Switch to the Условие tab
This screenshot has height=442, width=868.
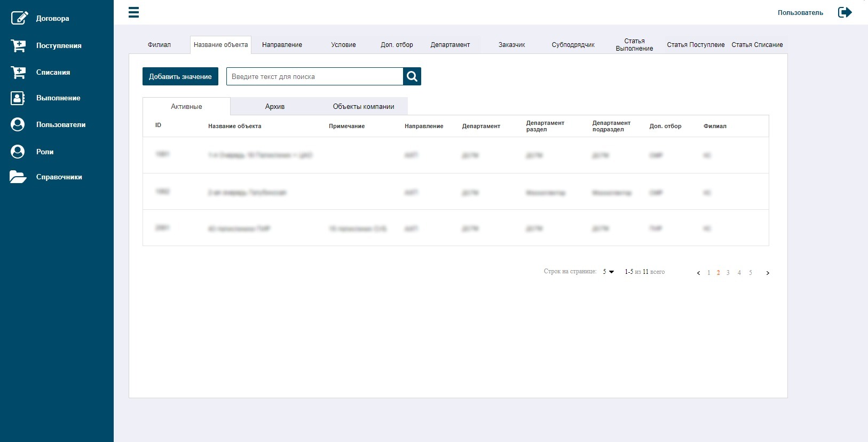[x=343, y=45]
